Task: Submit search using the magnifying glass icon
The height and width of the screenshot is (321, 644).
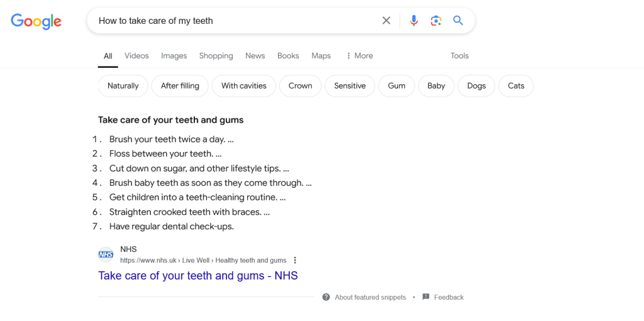Action: click(458, 20)
